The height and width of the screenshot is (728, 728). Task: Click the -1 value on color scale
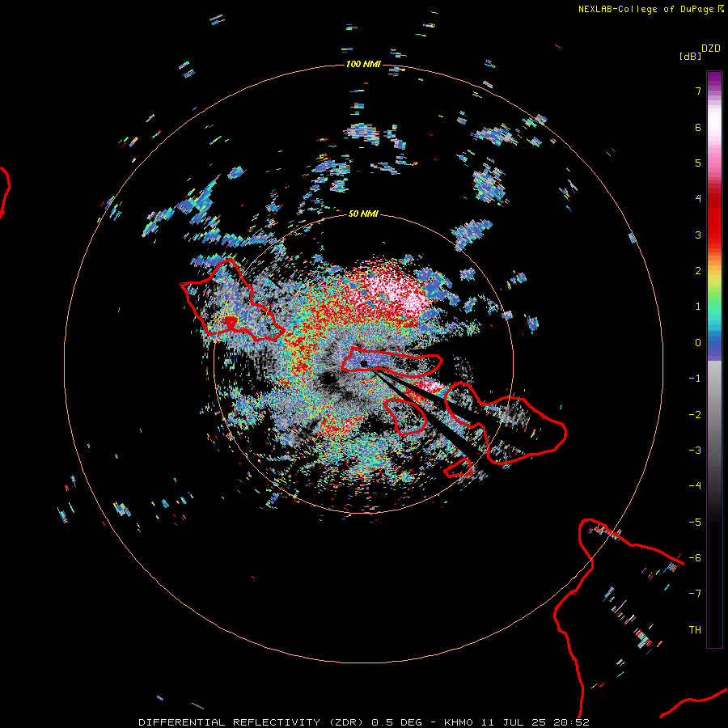click(695, 379)
